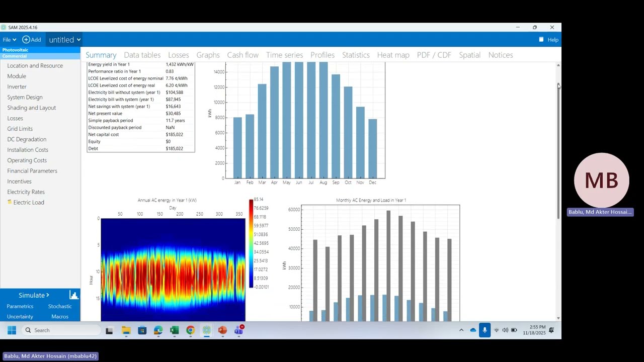Image resolution: width=644 pixels, height=362 pixels.
Task: Click the results scroll-down arrow
Action: click(x=558, y=318)
